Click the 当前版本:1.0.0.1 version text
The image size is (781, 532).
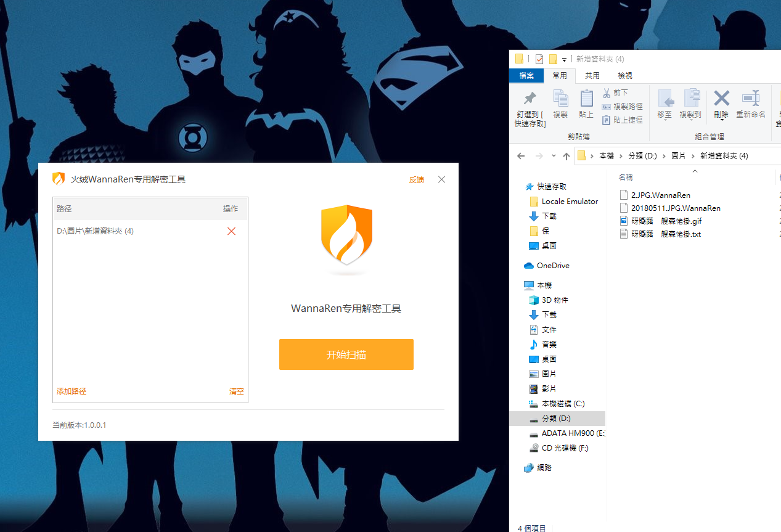pyautogui.click(x=80, y=425)
